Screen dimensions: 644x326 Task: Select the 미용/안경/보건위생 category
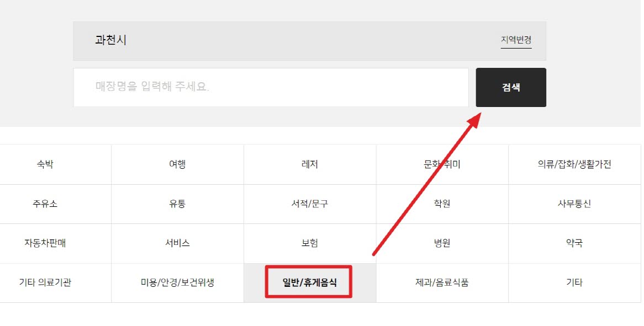(x=177, y=282)
